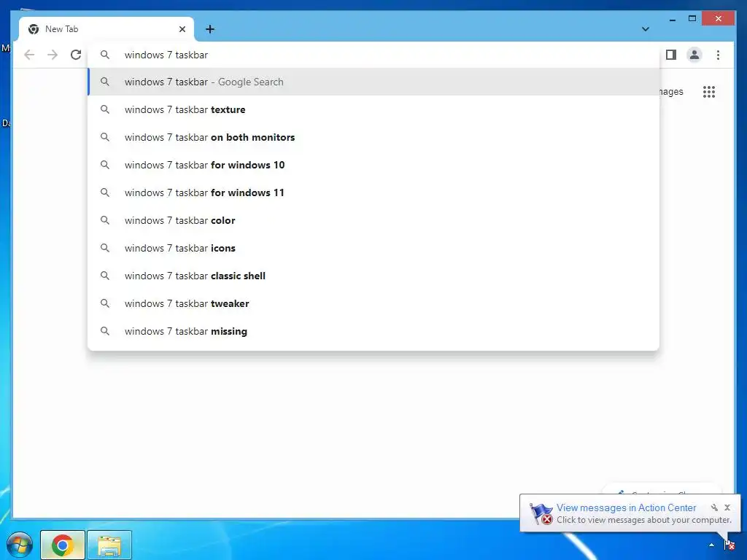Open Chrome three-dot menu
The image size is (747, 560).
(x=718, y=55)
